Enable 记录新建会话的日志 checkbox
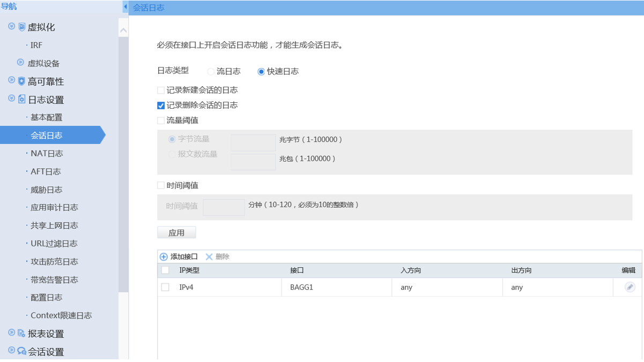The image size is (644, 362). tap(161, 90)
